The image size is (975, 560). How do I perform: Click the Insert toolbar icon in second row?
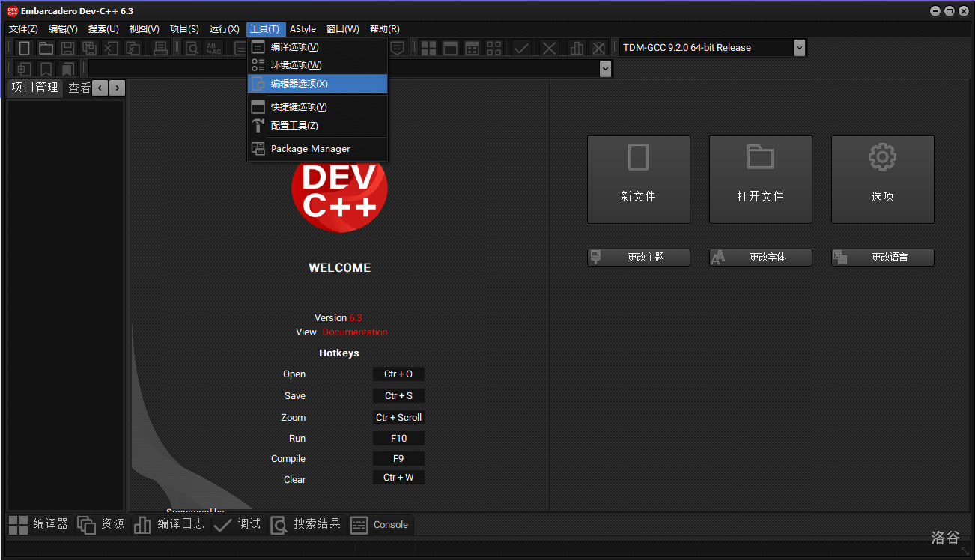tap(24, 69)
